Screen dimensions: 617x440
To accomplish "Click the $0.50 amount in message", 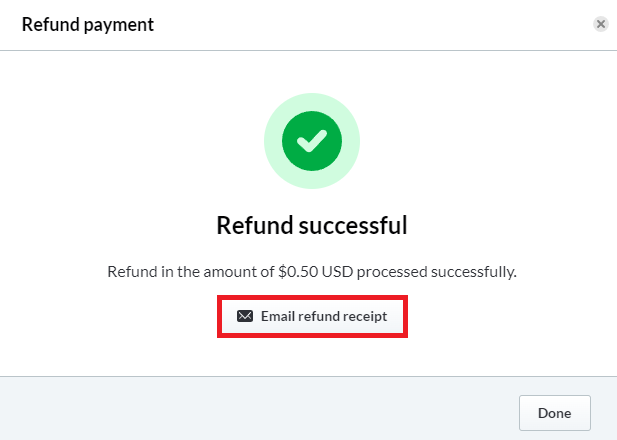I will (298, 272).
